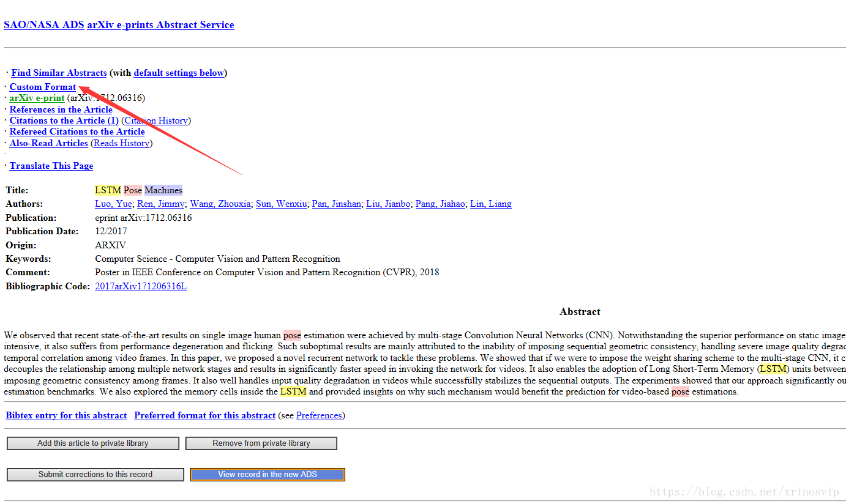This screenshot has width=846, height=504.
Task: Open author link Sun, Wenxiu
Action: point(281,204)
